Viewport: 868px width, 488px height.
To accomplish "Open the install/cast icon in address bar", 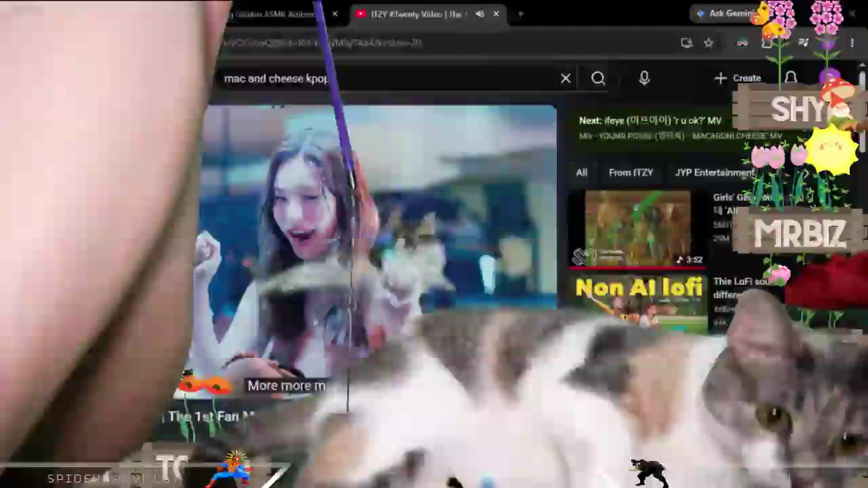I will [x=686, y=43].
